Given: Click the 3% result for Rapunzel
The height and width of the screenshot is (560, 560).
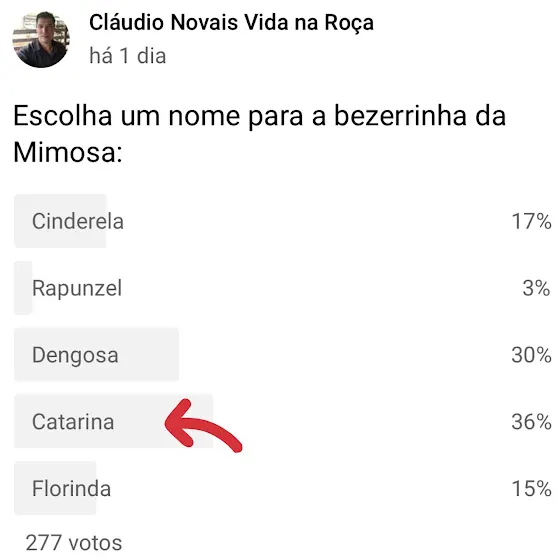Looking at the screenshot, I should (536, 288).
